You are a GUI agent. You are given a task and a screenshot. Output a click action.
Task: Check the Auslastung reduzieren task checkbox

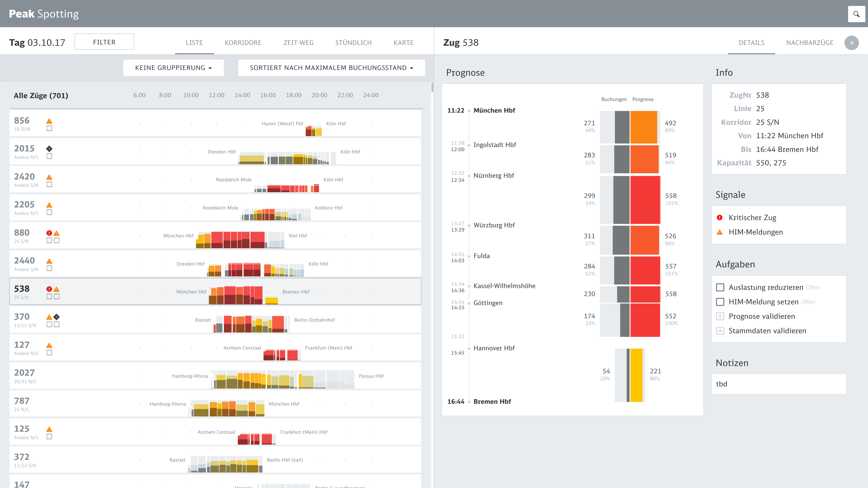pos(720,287)
